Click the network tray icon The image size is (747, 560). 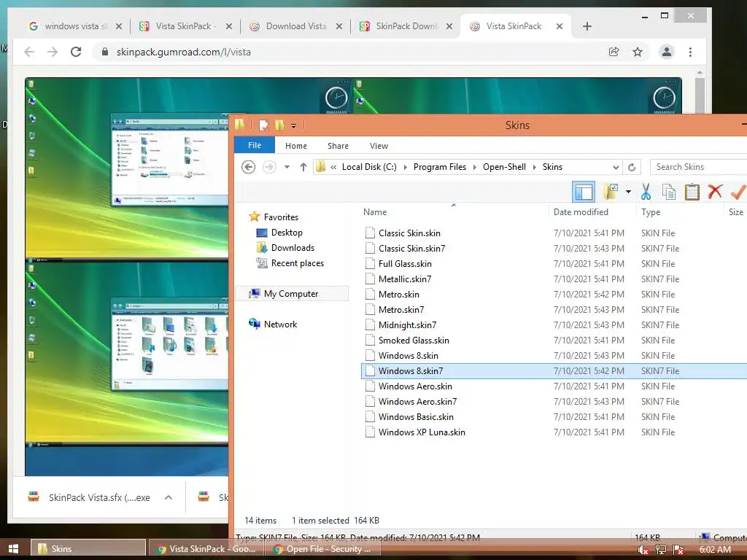coord(661,550)
